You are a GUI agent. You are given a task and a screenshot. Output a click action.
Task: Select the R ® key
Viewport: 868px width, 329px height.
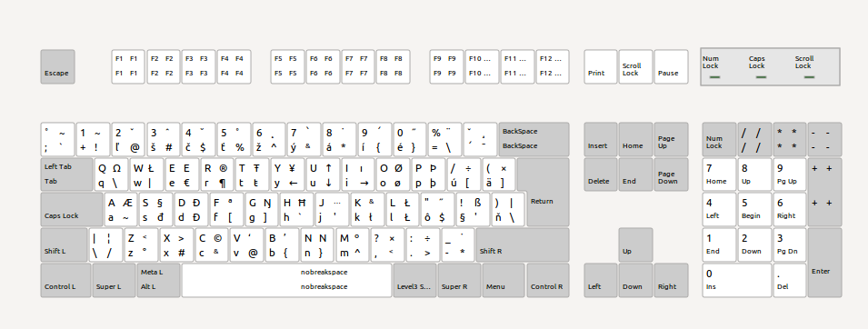(217, 174)
